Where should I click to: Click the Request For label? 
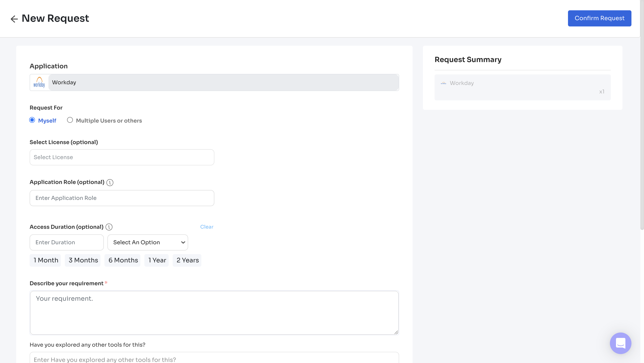[x=46, y=108]
